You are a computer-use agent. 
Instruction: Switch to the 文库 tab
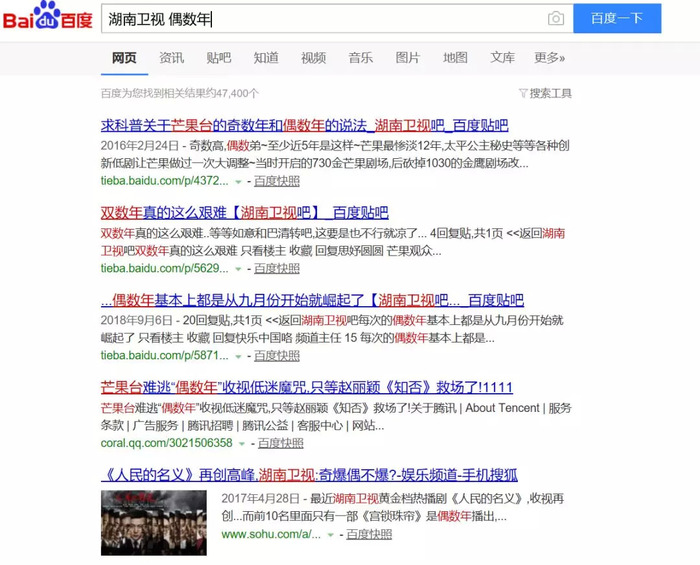pos(503,58)
